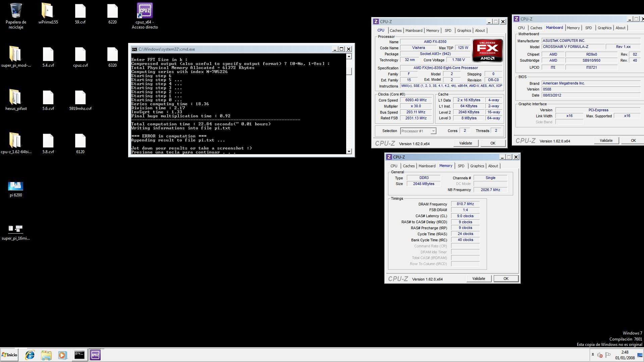Open the wPrime155 folder
644x362 pixels.
pos(48,13)
